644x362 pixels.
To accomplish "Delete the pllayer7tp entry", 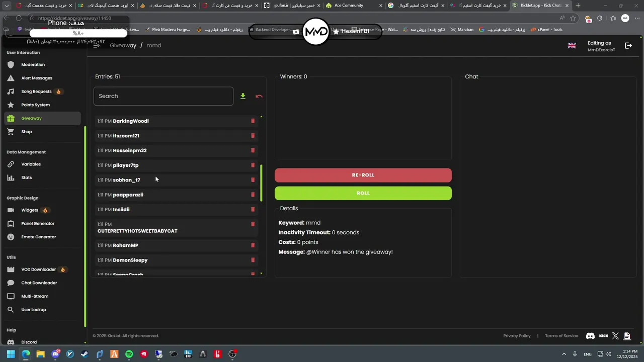I will tap(253, 165).
